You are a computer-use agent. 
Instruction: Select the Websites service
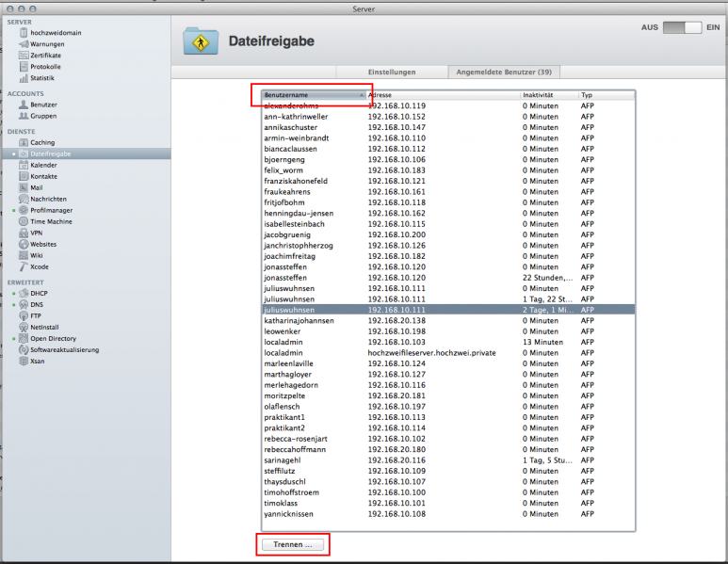point(43,244)
